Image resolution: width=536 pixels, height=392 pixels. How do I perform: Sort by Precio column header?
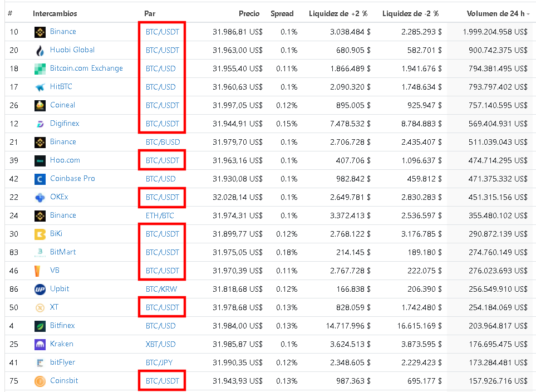click(x=249, y=13)
